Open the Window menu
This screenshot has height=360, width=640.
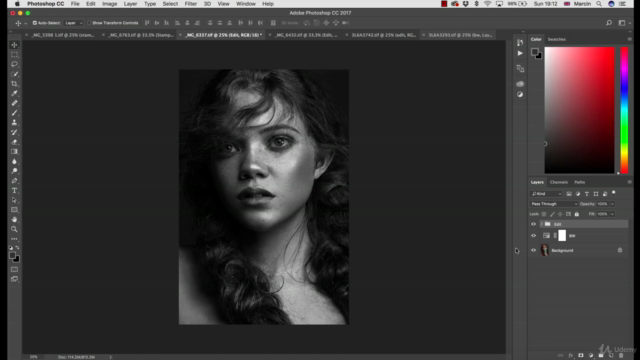coord(246,4)
